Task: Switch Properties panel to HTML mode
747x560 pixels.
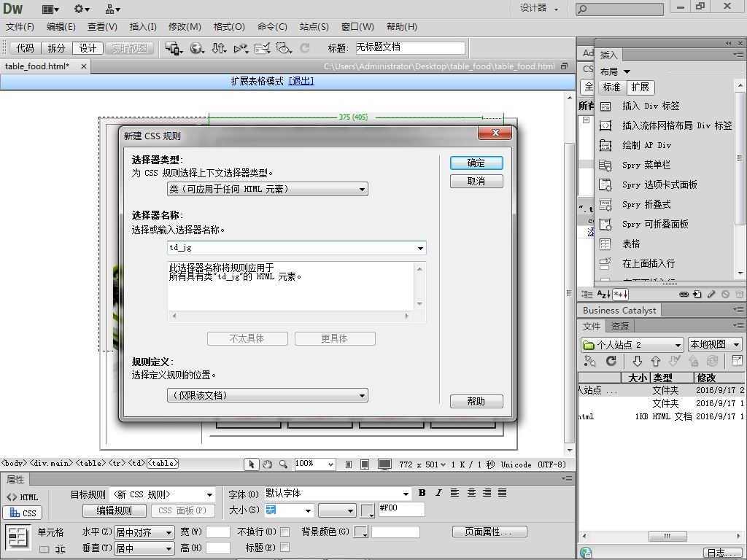Action: click(22, 497)
